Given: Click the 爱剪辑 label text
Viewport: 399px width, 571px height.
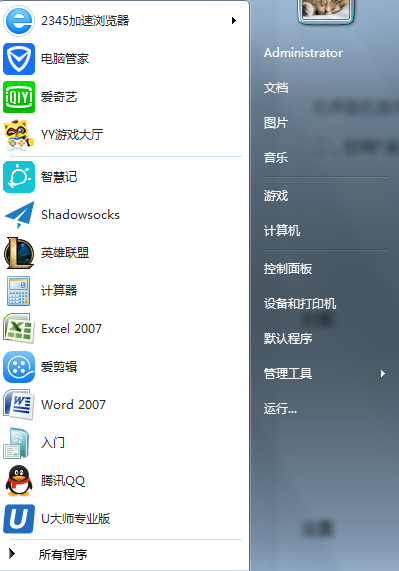Looking at the screenshot, I should click(x=59, y=367).
